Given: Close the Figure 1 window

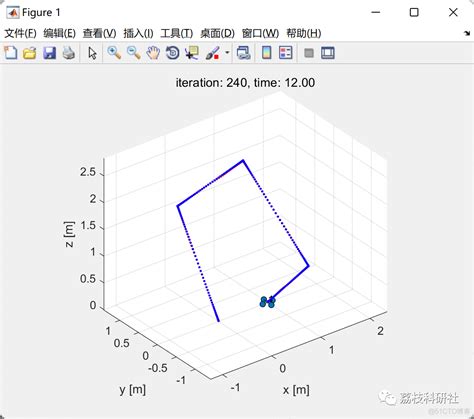Looking at the screenshot, I should (453, 13).
